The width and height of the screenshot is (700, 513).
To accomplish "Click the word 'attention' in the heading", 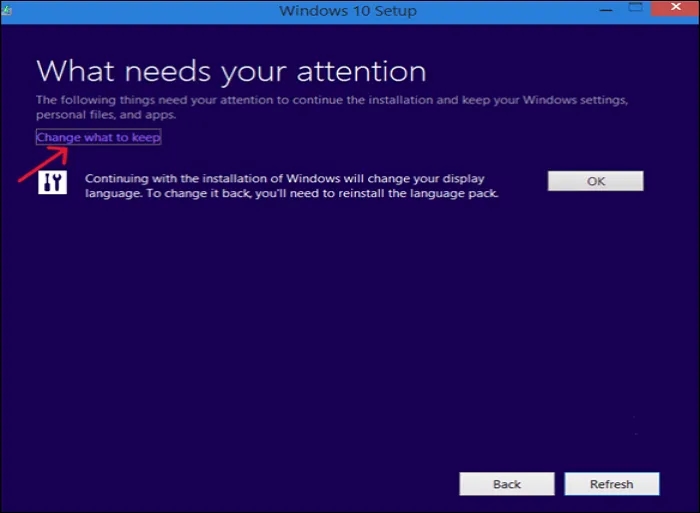I will [x=364, y=71].
